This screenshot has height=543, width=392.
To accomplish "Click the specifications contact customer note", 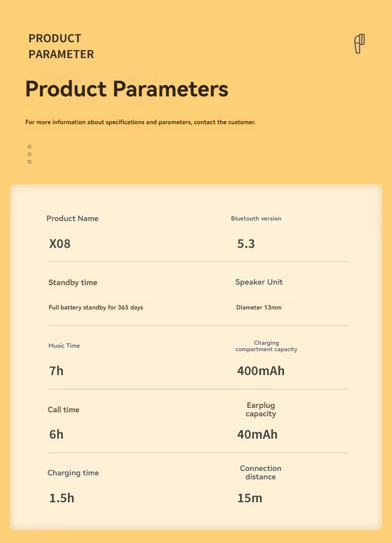I will coord(140,122).
